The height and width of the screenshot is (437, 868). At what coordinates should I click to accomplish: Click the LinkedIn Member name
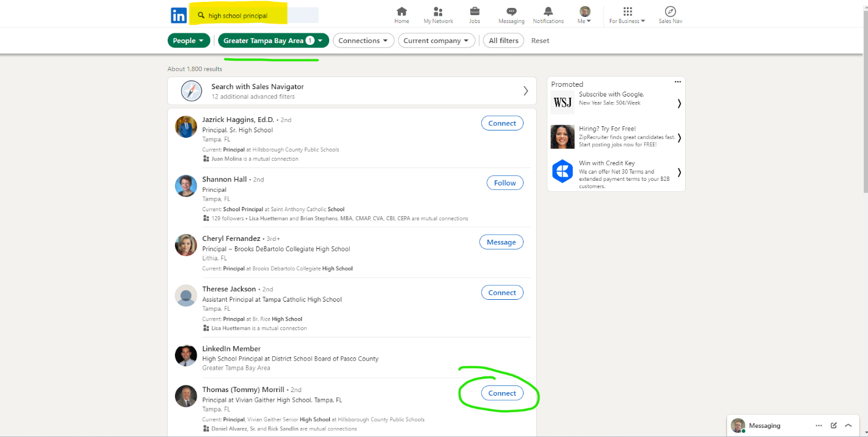[231, 348]
